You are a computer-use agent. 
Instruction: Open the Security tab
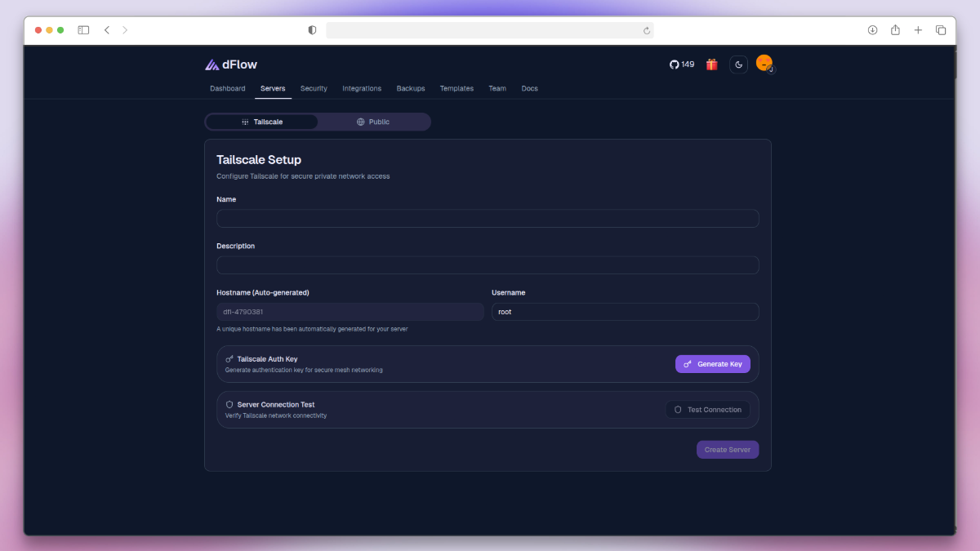314,88
